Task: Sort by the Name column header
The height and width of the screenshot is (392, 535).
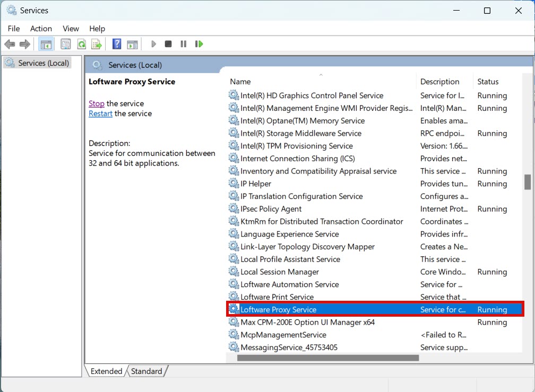Action: pyautogui.click(x=240, y=82)
